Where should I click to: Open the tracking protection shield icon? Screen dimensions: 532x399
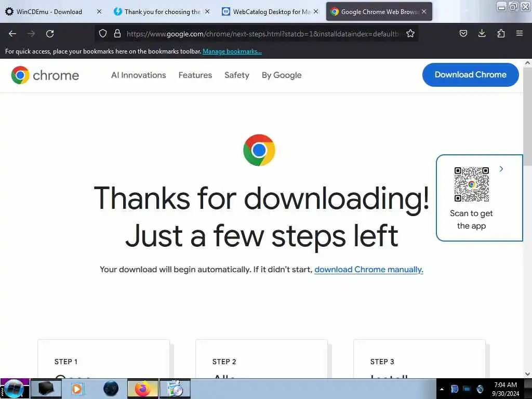click(x=103, y=33)
